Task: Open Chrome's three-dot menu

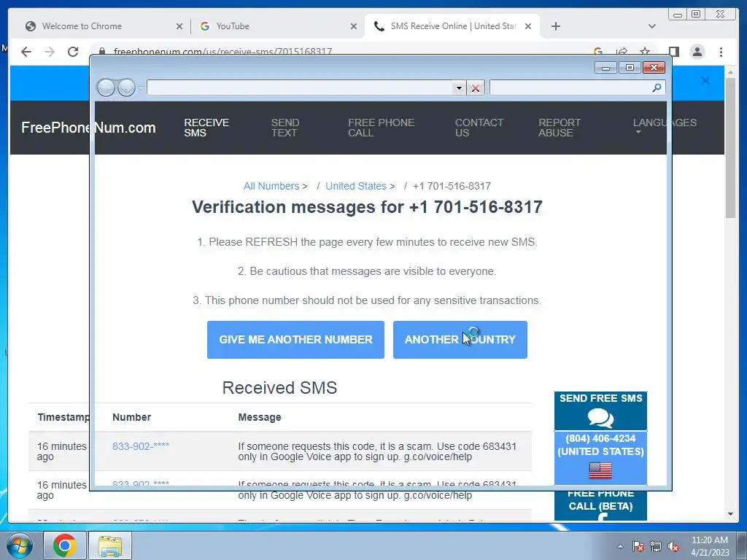Action: tap(721, 52)
